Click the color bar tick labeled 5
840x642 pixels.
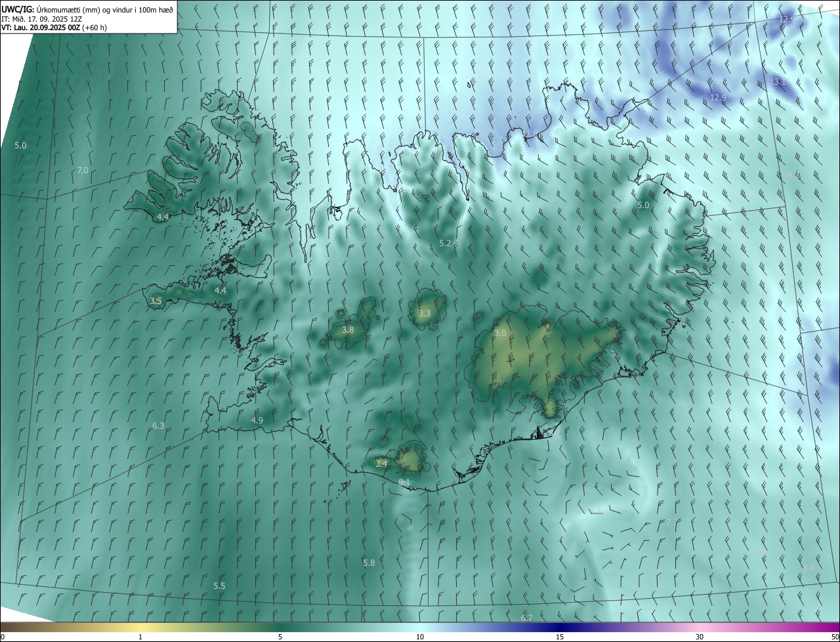point(280,637)
